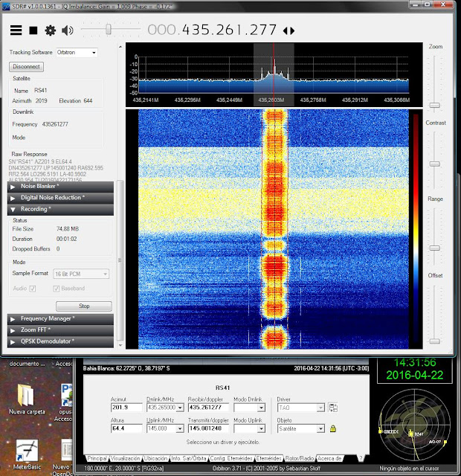Click the frequency step arrows icon
461x476 pixels.
click(x=288, y=31)
